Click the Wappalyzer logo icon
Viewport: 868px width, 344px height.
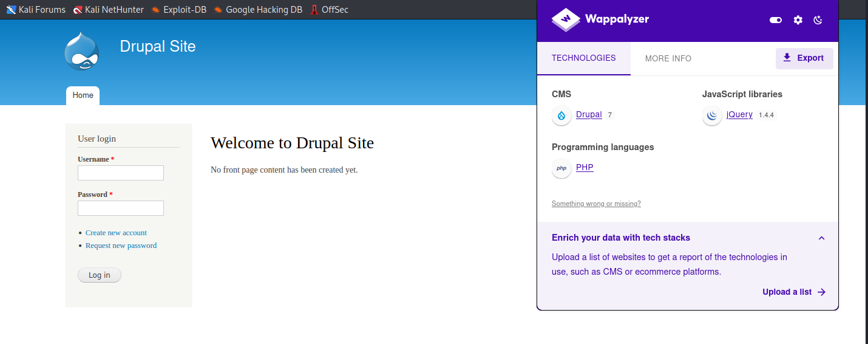(x=566, y=19)
